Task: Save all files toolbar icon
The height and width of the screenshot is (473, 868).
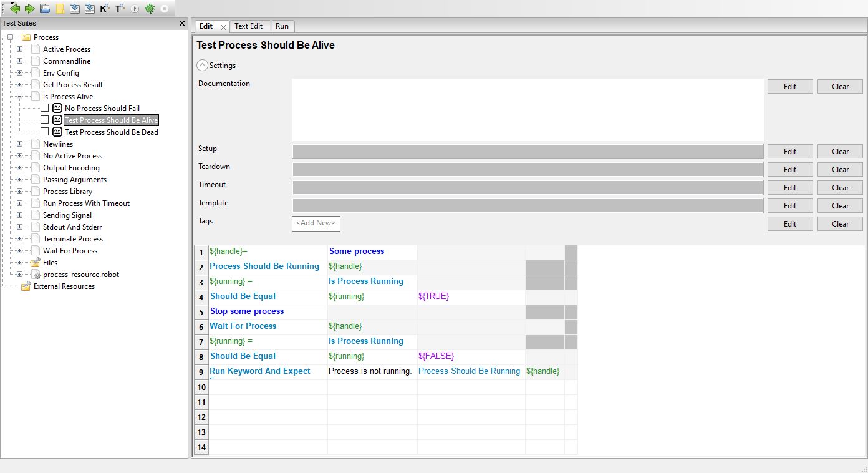Action: 90,9
